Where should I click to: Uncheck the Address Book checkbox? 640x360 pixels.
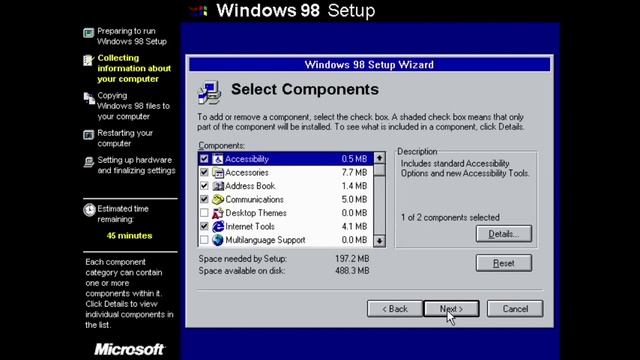point(204,186)
